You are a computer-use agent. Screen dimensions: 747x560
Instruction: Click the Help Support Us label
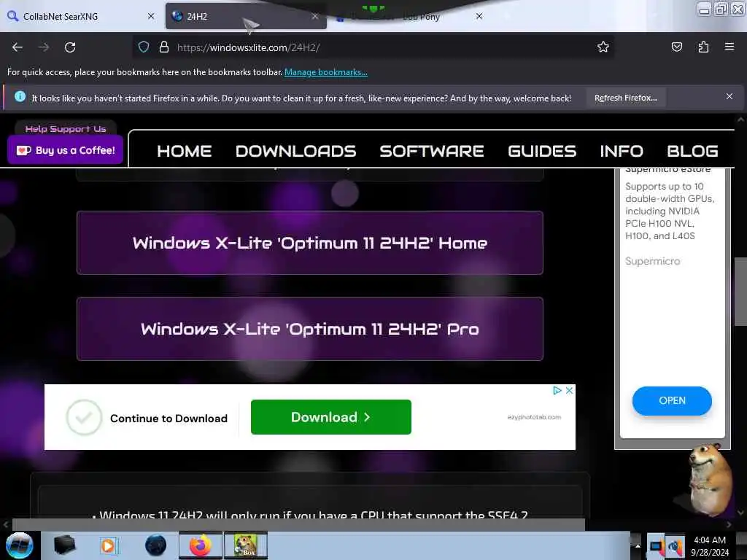coord(66,129)
